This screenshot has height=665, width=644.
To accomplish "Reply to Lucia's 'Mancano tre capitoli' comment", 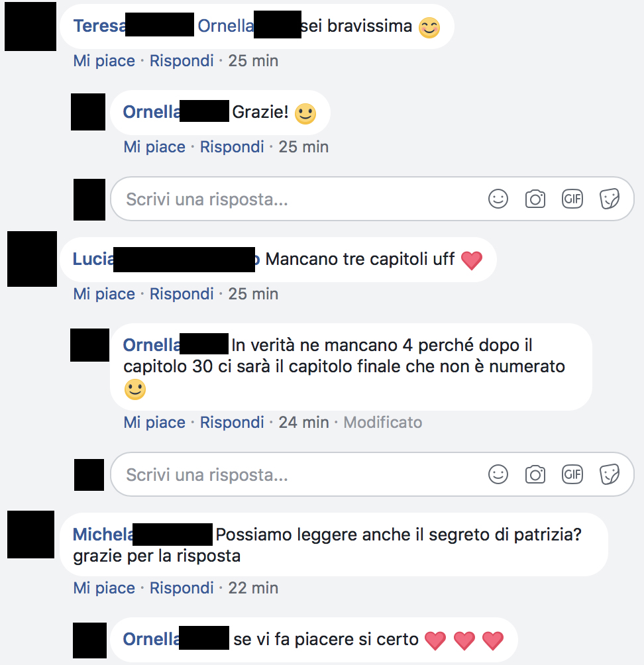I will 182,293.
